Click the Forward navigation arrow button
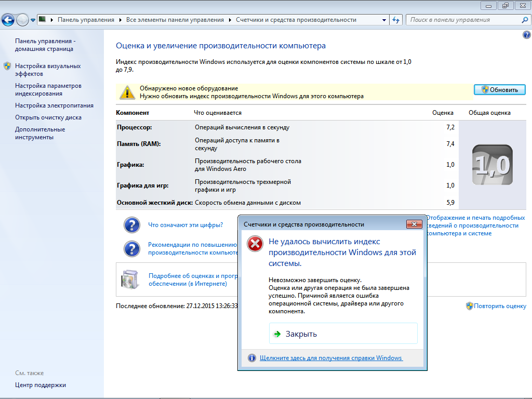 pos(22,20)
